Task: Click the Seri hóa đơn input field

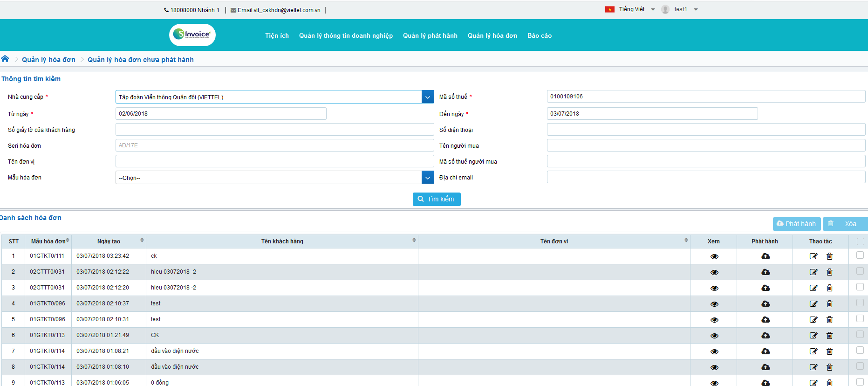Action: 274,145
